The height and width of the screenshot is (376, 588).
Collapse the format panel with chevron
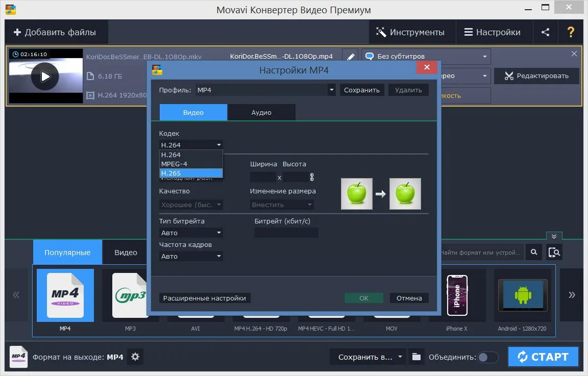pos(554,236)
